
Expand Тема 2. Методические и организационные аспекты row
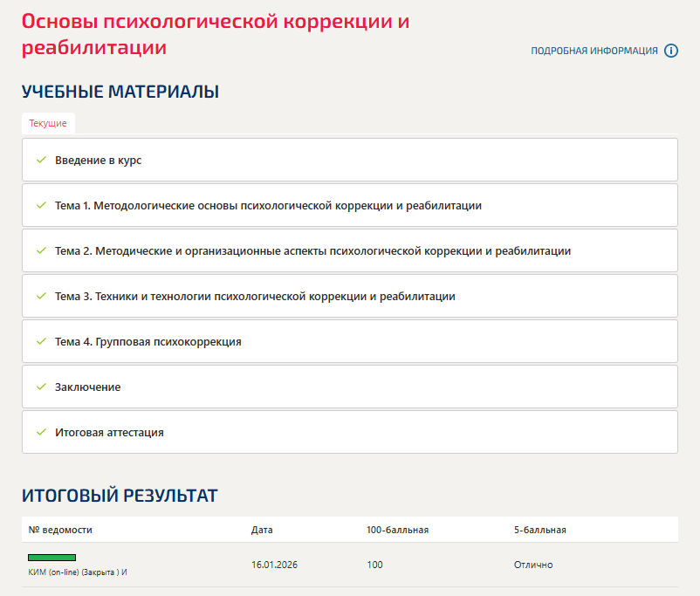point(350,251)
